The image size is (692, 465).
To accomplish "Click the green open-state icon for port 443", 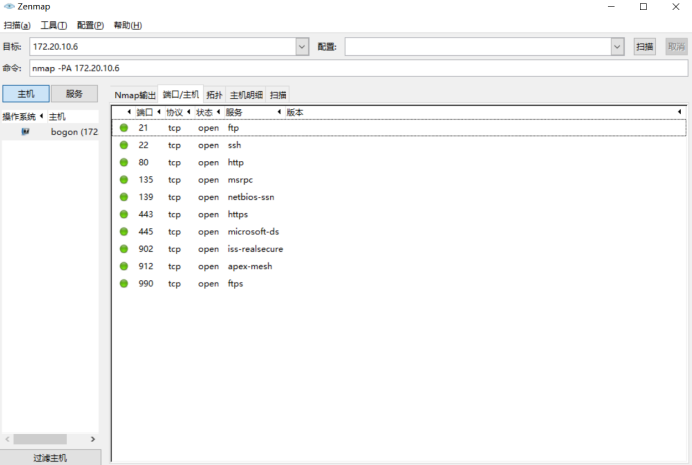I will pyautogui.click(x=124, y=214).
